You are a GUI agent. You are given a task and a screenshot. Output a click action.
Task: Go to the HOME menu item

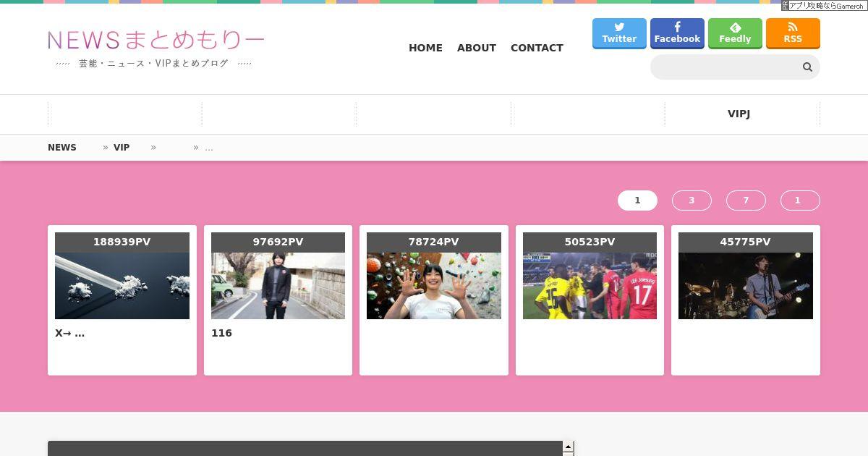[x=425, y=48]
